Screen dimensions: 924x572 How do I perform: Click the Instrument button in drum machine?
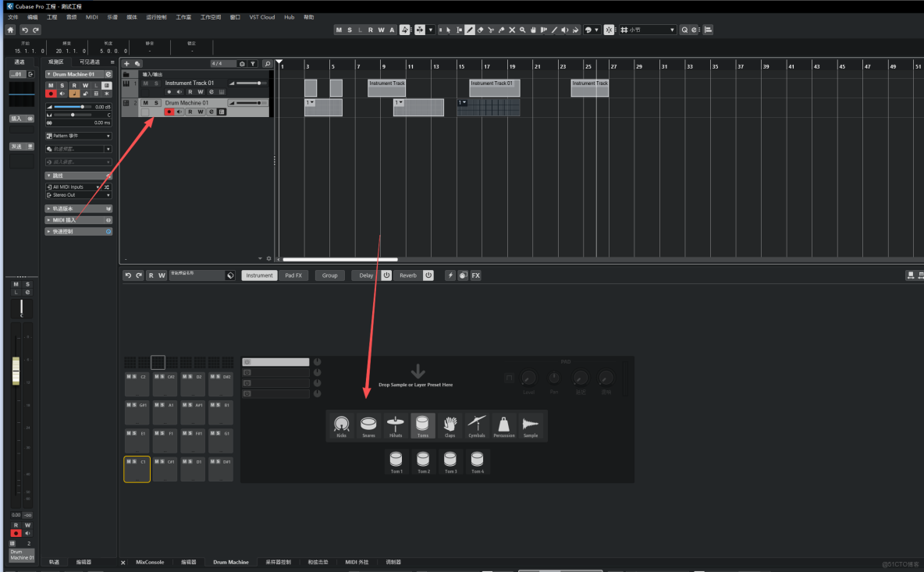[x=259, y=275]
